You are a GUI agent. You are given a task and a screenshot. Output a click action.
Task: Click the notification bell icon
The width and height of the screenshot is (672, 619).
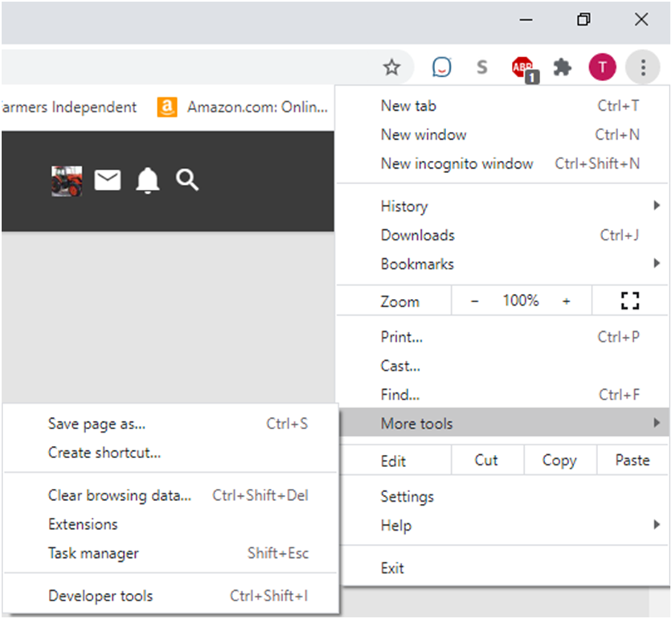[148, 181]
